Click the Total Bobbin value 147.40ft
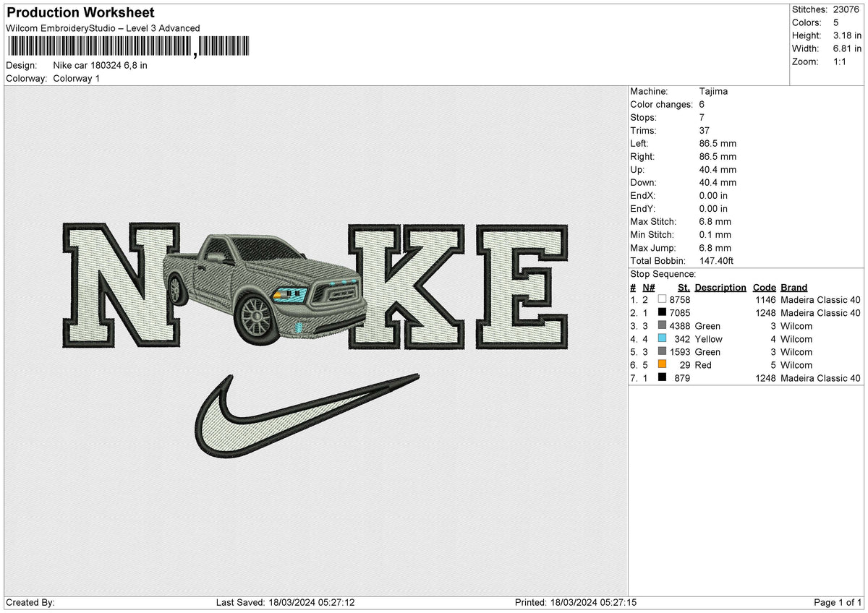 tap(717, 261)
